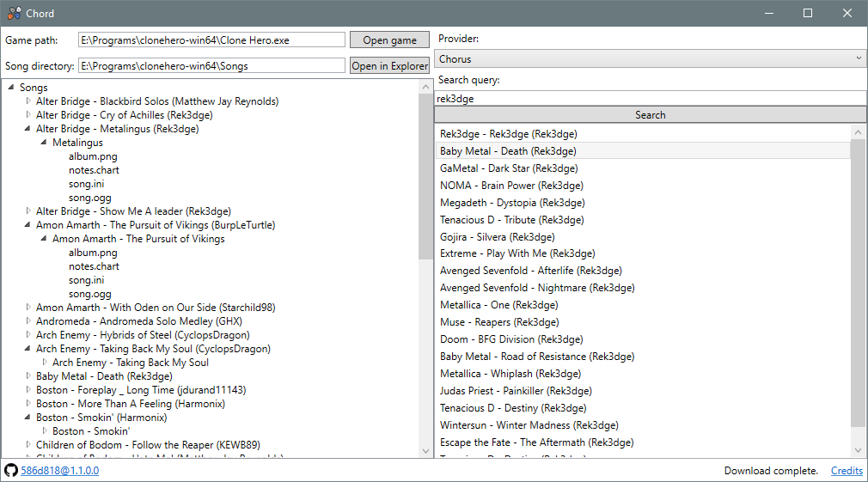Click the Open game button
This screenshot has width=868, height=482.
click(x=389, y=40)
